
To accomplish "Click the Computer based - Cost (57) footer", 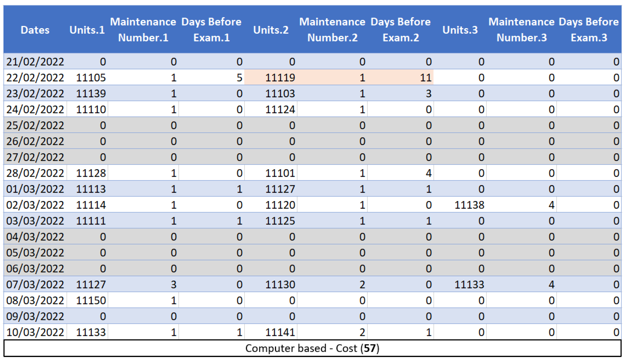I will [312, 348].
